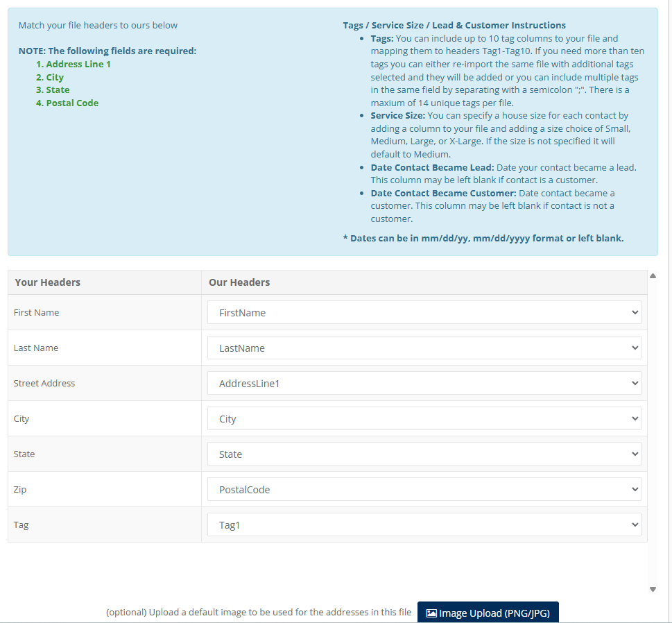Expand the LastName mapping dropdown
The height and width of the screenshot is (623, 672).
pos(424,348)
